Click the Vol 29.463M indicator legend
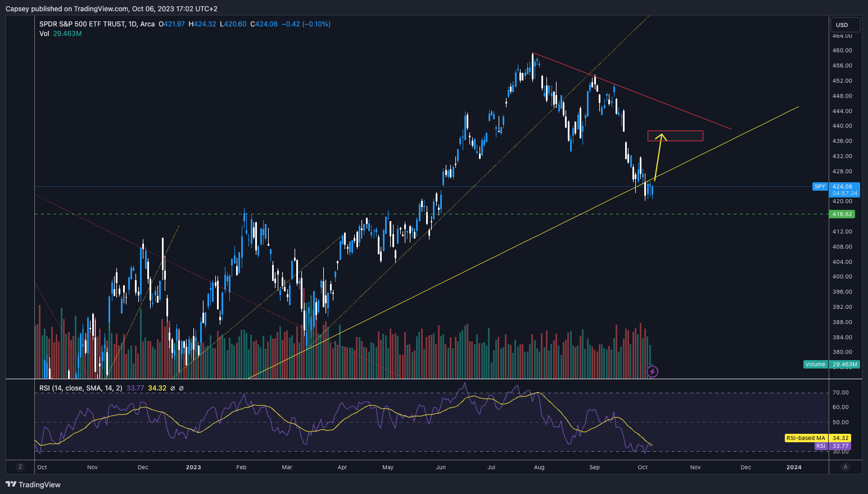 tap(60, 34)
